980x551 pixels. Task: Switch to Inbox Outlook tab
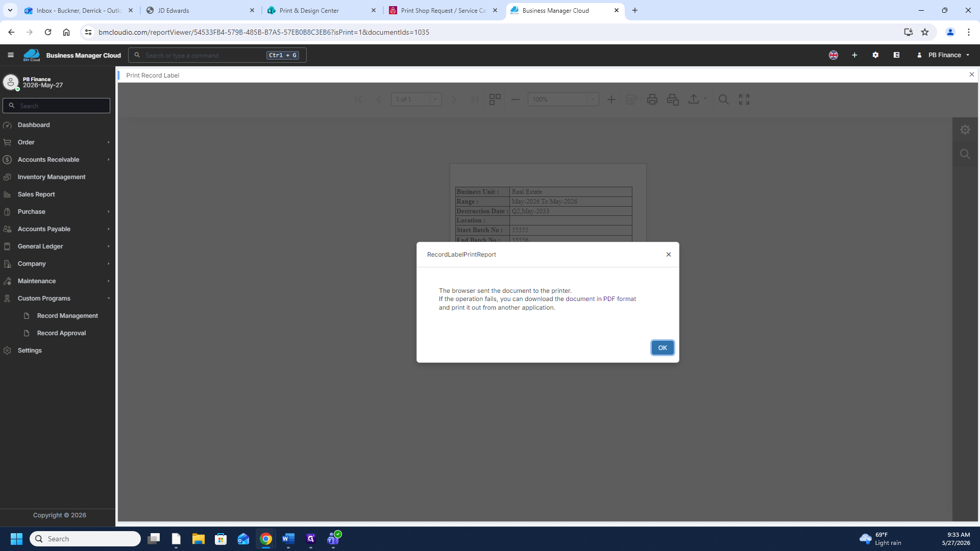pos(79,10)
